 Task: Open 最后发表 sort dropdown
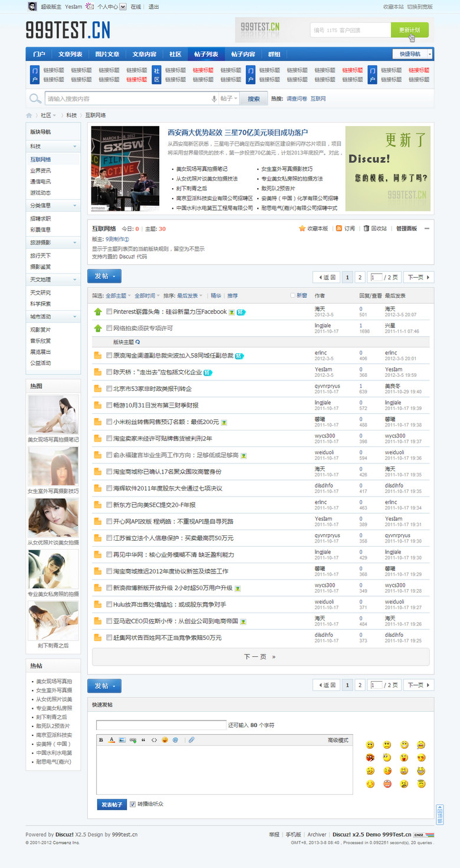point(190,295)
